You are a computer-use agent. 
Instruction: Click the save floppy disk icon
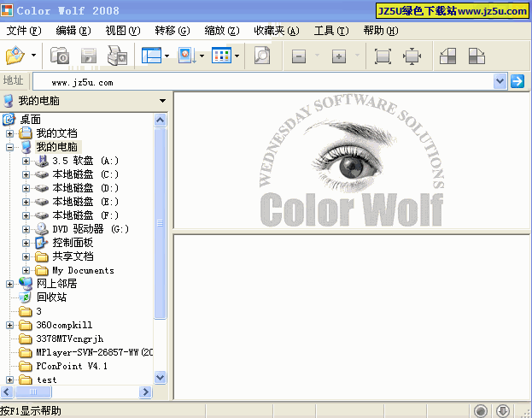click(x=89, y=56)
